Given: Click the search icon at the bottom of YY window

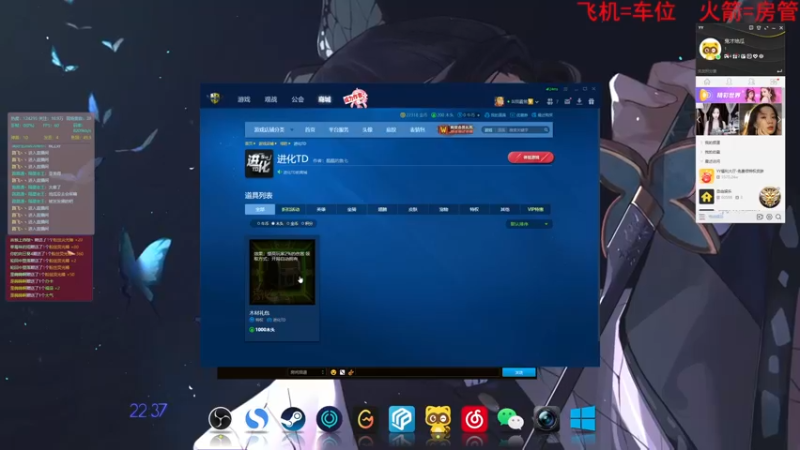Looking at the screenshot, I should (x=778, y=217).
